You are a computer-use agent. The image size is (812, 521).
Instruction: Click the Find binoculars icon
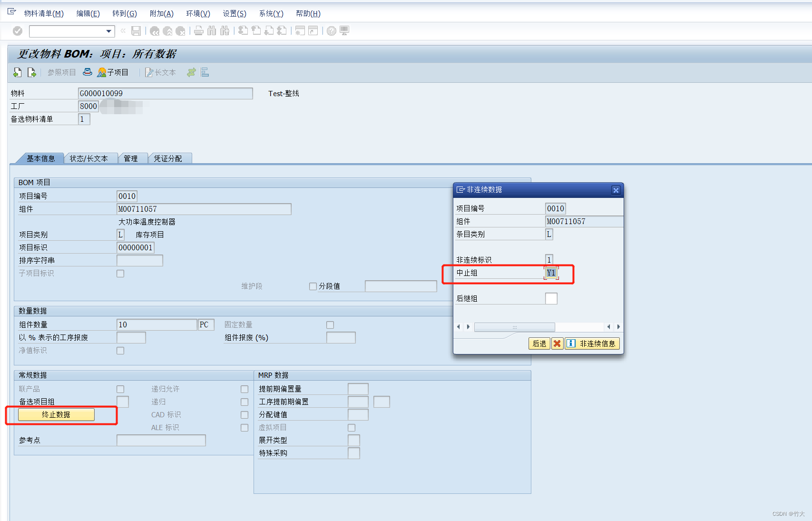pyautogui.click(x=212, y=31)
